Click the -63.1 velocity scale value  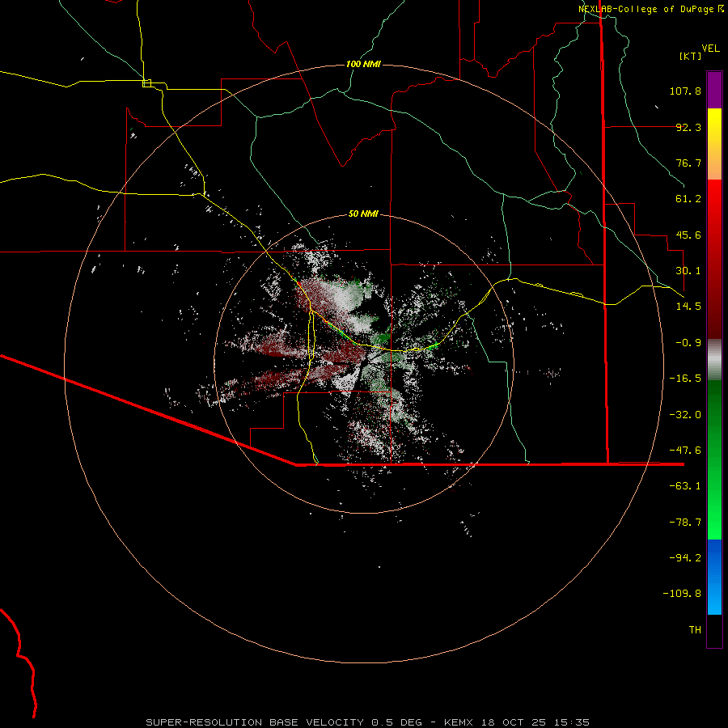(685, 486)
